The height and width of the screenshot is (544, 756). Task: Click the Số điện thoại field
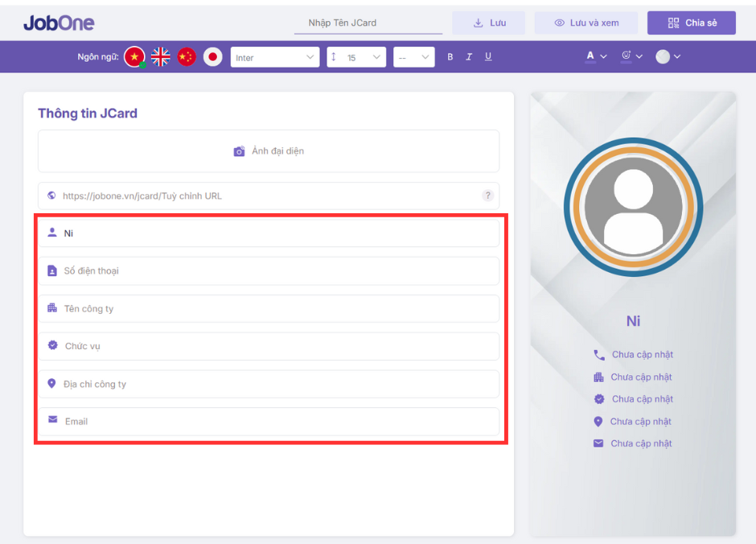pos(269,271)
